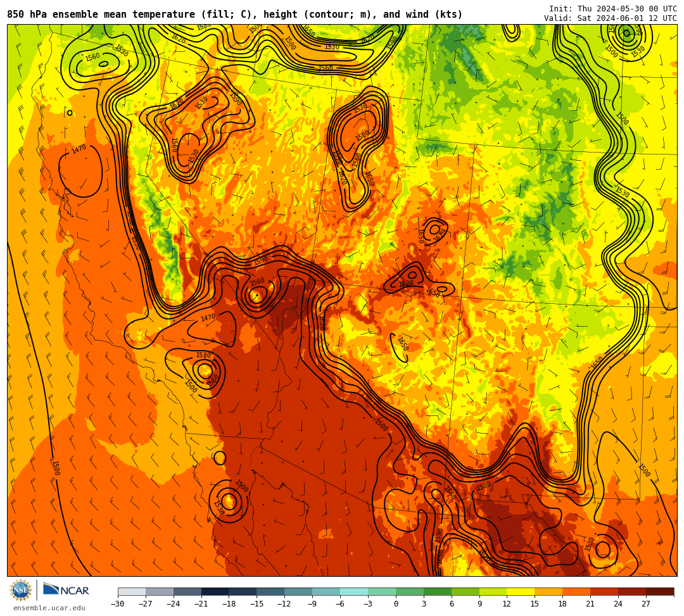Pick the colorbar swatch between -21 and -18

215,591
